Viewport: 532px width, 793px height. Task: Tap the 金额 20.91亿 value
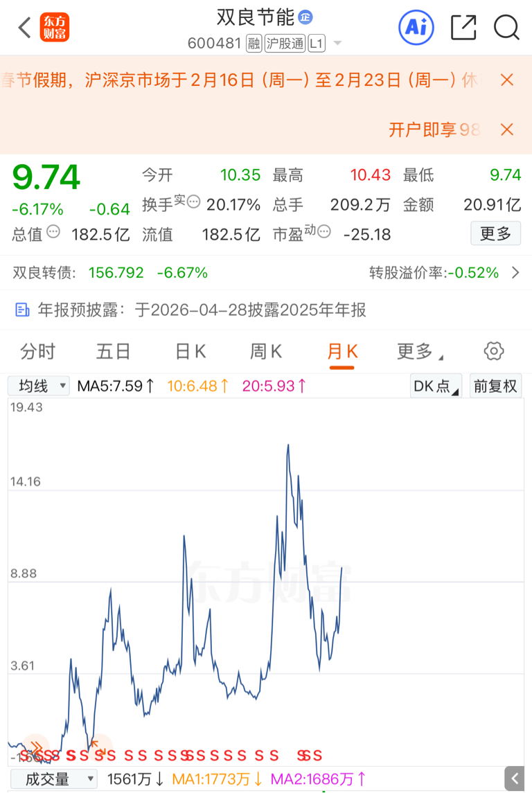(x=492, y=205)
